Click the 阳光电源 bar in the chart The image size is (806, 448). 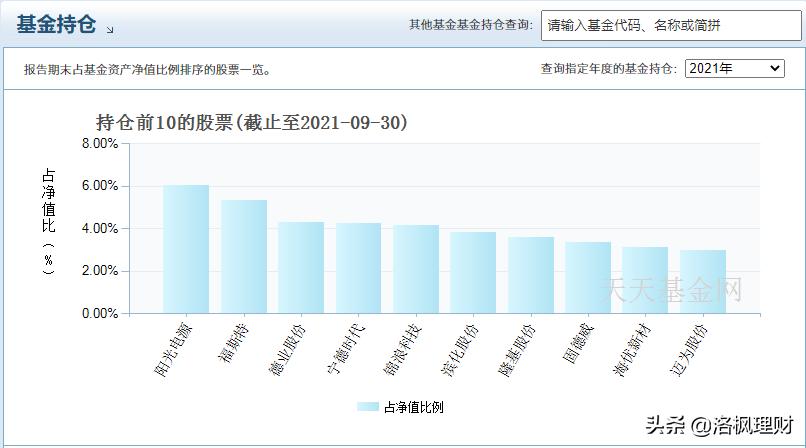186,250
